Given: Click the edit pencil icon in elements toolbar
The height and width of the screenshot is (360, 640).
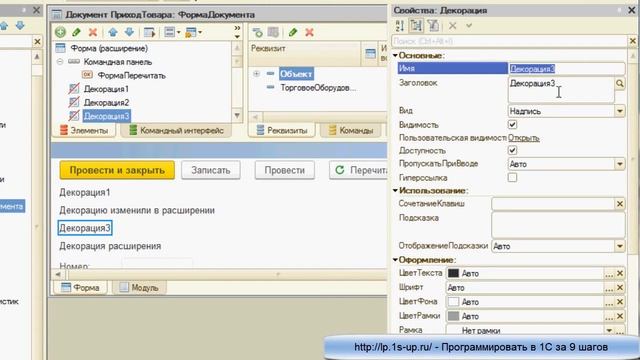Looking at the screenshot, I should [76, 32].
